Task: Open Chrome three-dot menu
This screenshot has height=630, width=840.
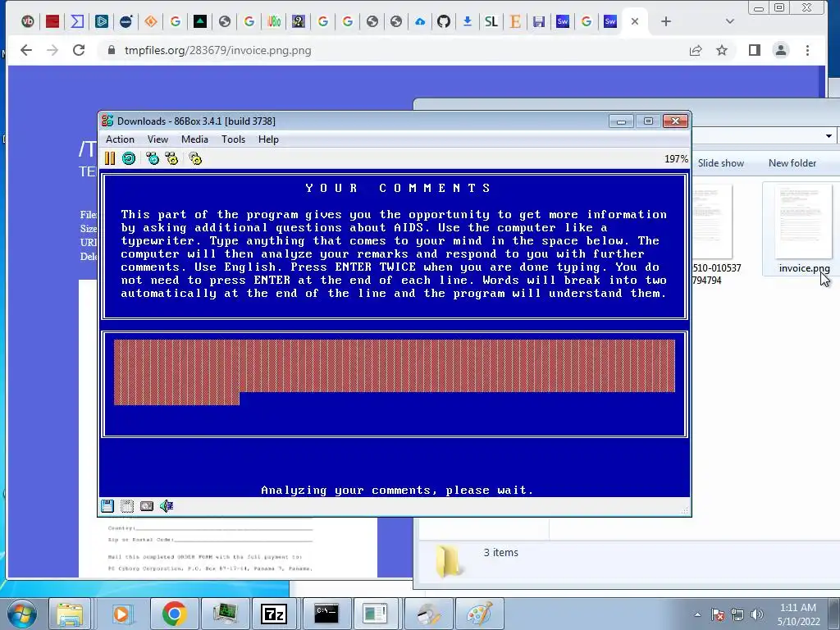Action: pyautogui.click(x=807, y=50)
